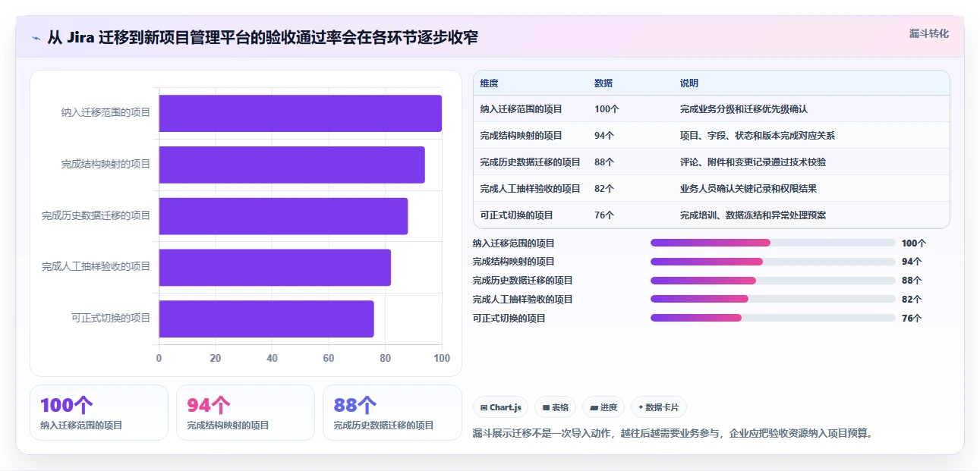
Task: Click the 80 tick on chart x-axis
Action: click(x=385, y=359)
